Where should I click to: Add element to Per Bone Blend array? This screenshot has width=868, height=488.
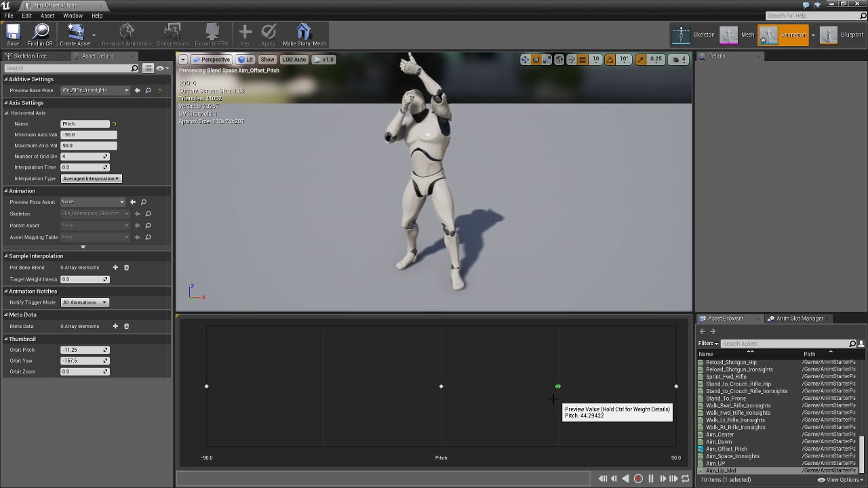pyautogui.click(x=115, y=268)
